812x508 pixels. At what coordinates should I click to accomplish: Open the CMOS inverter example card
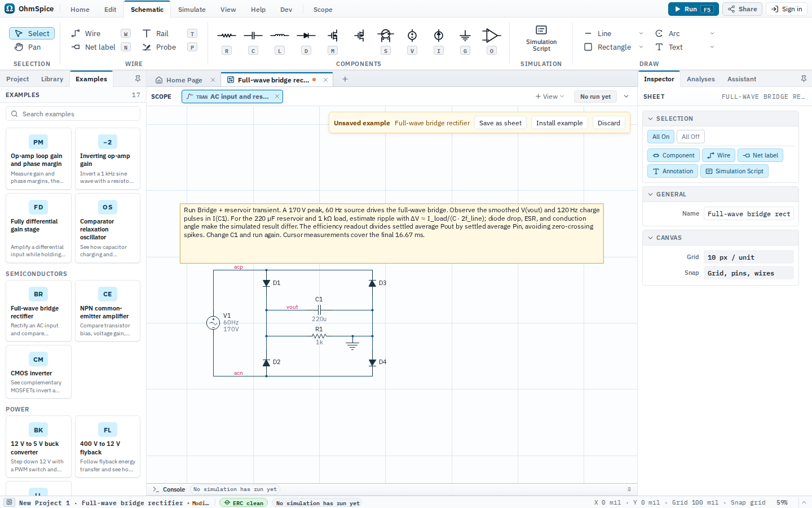click(x=38, y=372)
